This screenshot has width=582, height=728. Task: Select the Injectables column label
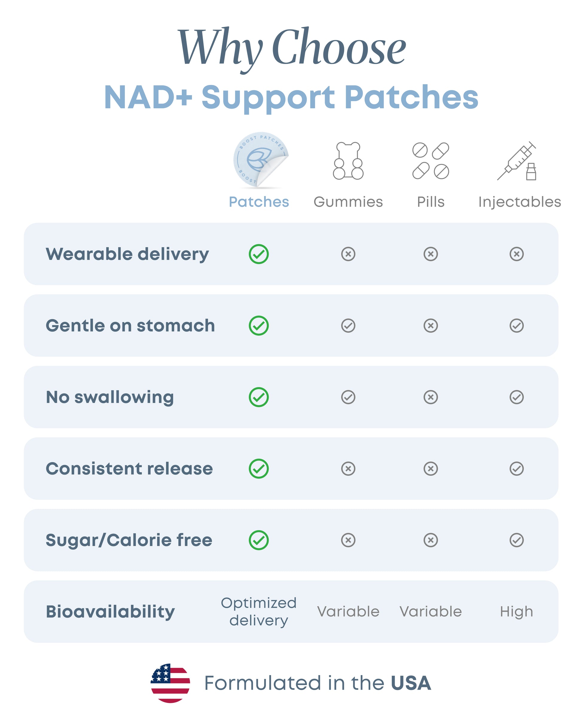point(519,202)
